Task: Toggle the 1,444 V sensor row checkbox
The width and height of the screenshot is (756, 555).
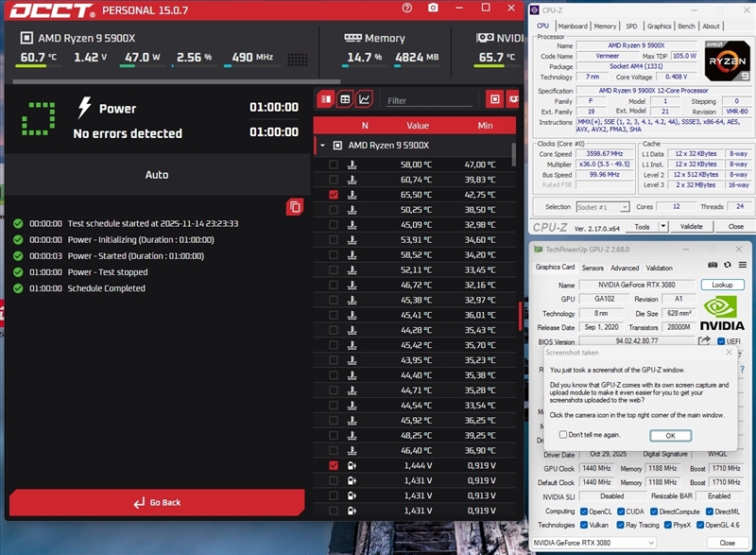Action: (333, 466)
